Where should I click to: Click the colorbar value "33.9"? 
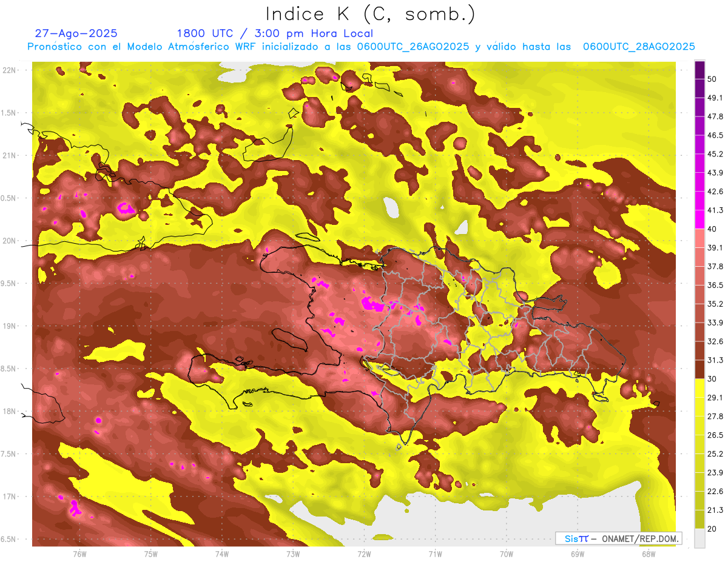coord(715,323)
